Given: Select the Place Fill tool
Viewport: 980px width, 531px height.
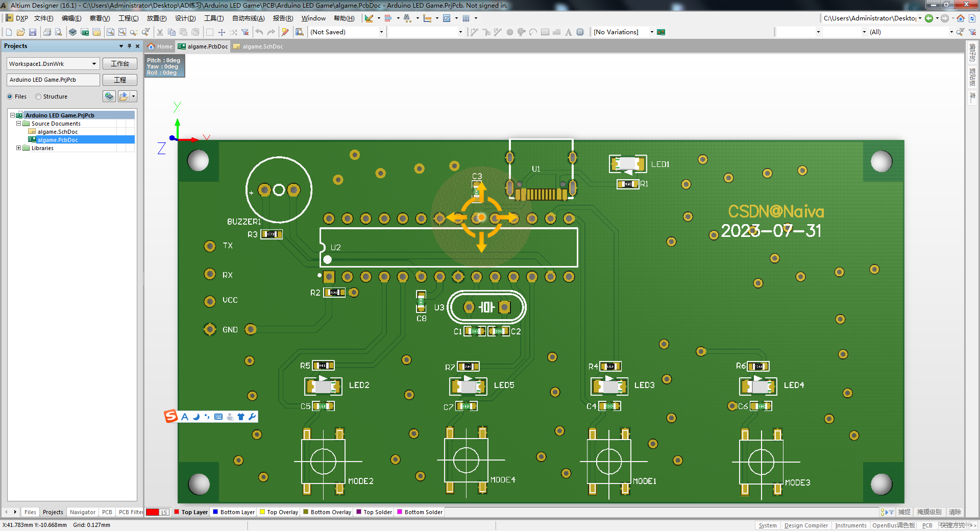Looking at the screenshot, I should [x=544, y=32].
